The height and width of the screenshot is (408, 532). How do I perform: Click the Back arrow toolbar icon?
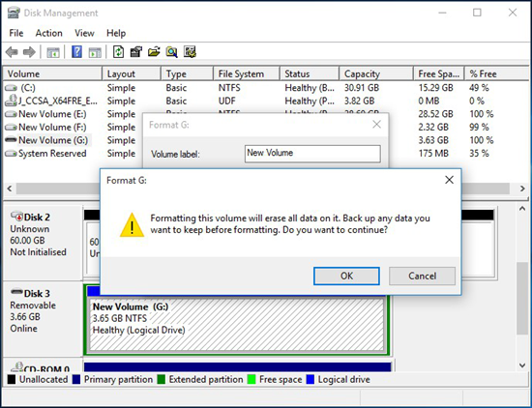[12, 52]
